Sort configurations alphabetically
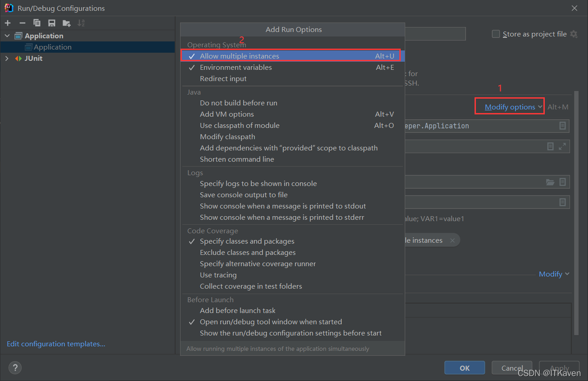Screen dimensions: 588x381 coord(81,23)
